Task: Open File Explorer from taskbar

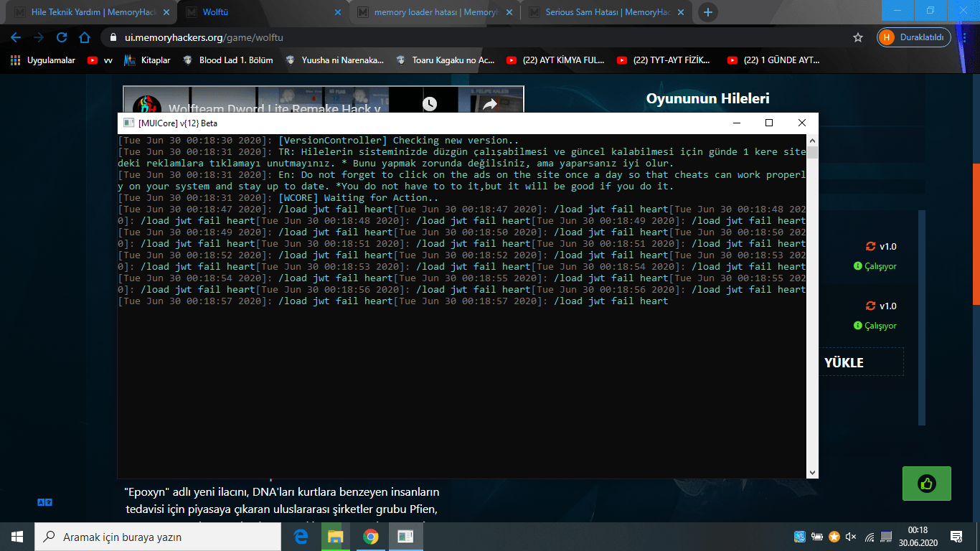Action: pos(336,537)
